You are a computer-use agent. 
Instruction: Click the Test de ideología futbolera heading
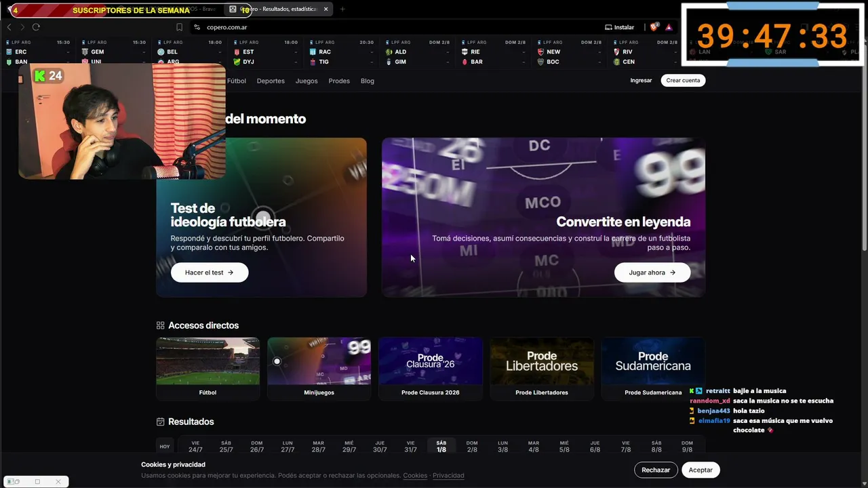228,215
